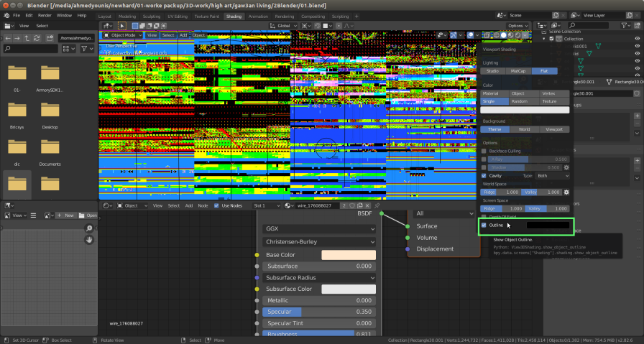The image size is (644, 344).
Task: Go forward in file browser history
Action: tap(17, 38)
